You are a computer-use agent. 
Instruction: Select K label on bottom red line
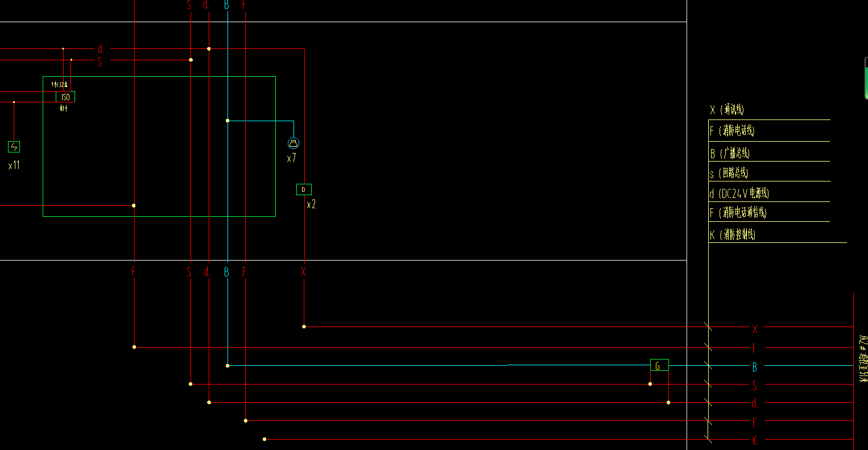click(755, 440)
